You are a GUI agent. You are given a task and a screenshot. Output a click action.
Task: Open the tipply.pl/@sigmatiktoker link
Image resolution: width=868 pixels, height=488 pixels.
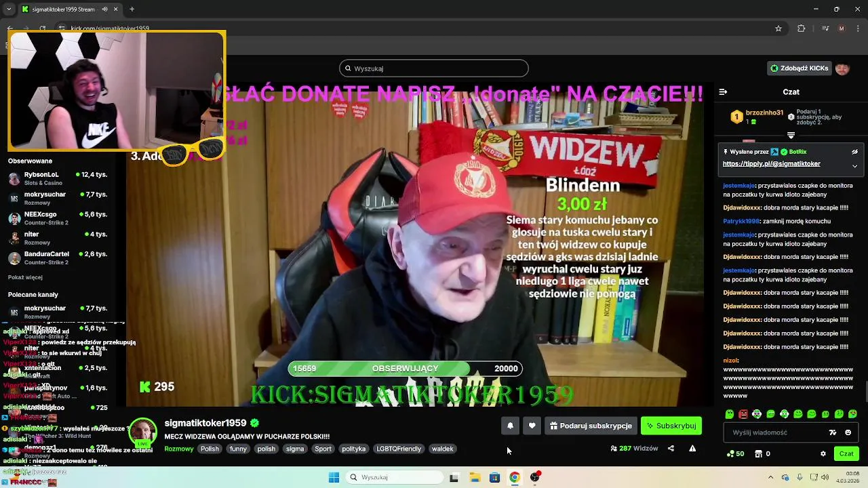click(x=772, y=163)
